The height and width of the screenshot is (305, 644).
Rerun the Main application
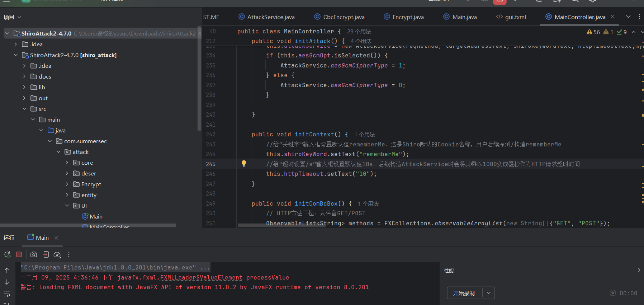point(7,254)
